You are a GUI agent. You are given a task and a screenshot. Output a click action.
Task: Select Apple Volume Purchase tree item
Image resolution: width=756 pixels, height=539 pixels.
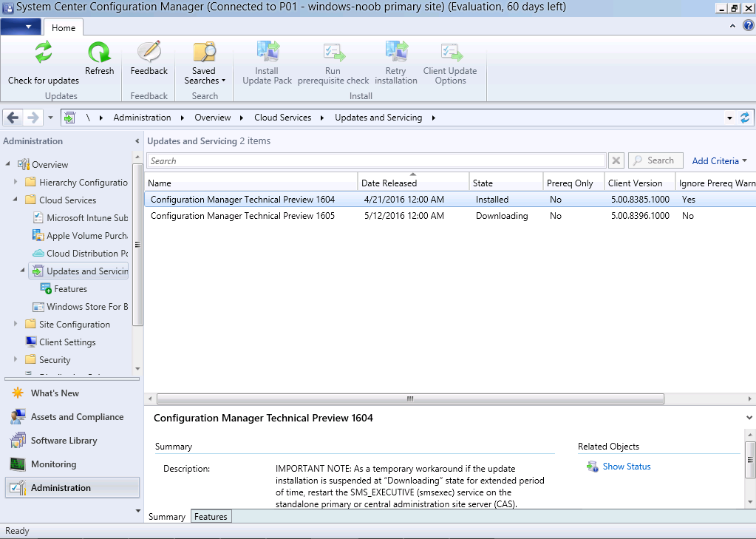point(80,235)
